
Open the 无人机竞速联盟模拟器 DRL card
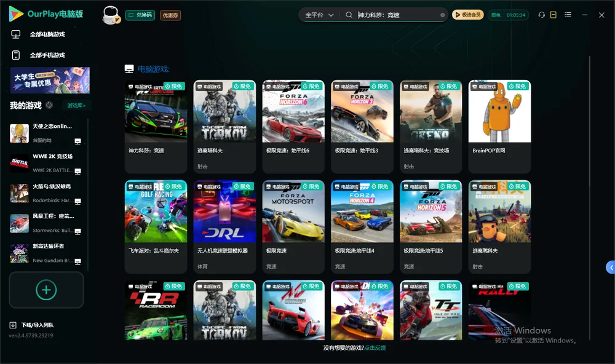[224, 227]
